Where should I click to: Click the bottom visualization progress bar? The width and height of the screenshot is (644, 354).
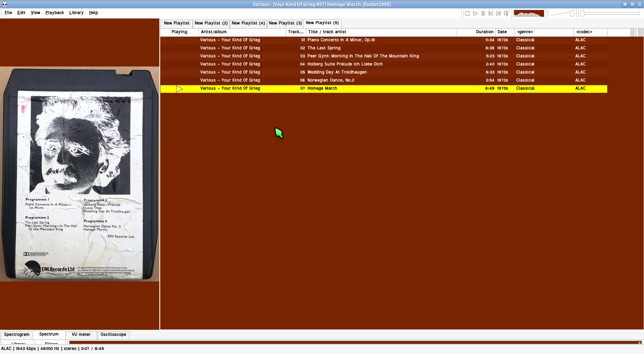pyautogui.click(x=356, y=342)
